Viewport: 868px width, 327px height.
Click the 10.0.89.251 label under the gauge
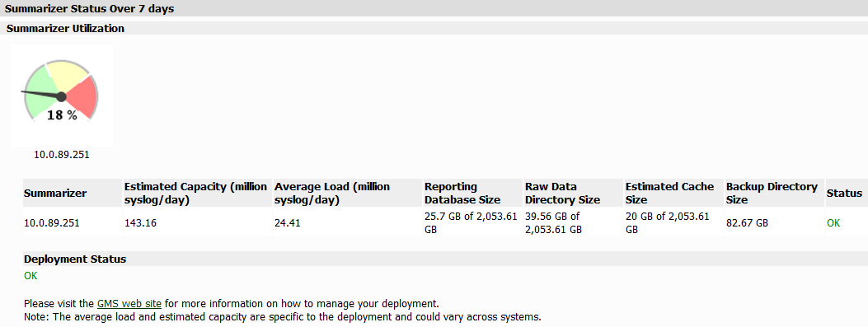point(62,155)
